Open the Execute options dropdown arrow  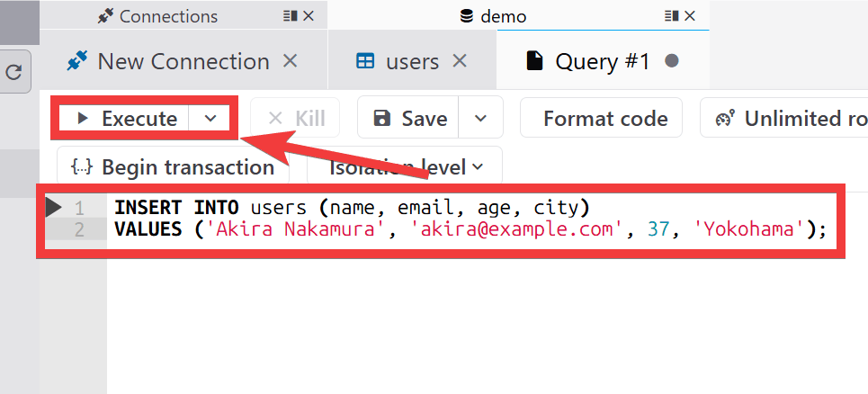[x=210, y=118]
